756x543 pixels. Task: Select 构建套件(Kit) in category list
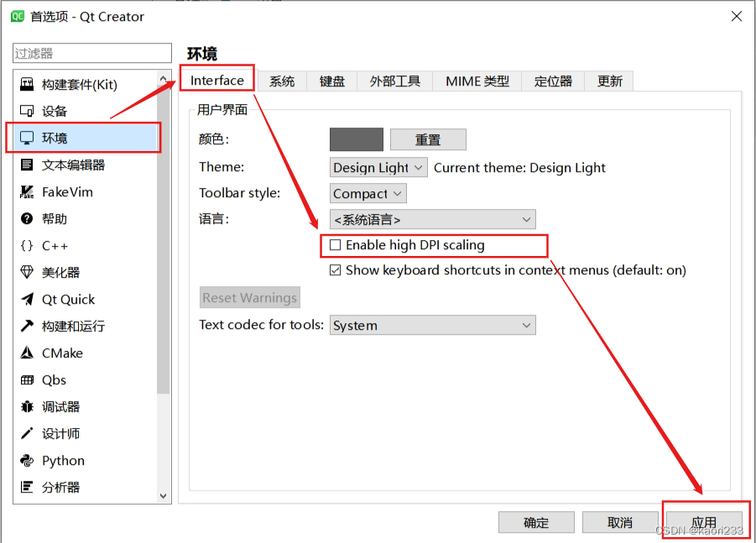tap(80, 85)
